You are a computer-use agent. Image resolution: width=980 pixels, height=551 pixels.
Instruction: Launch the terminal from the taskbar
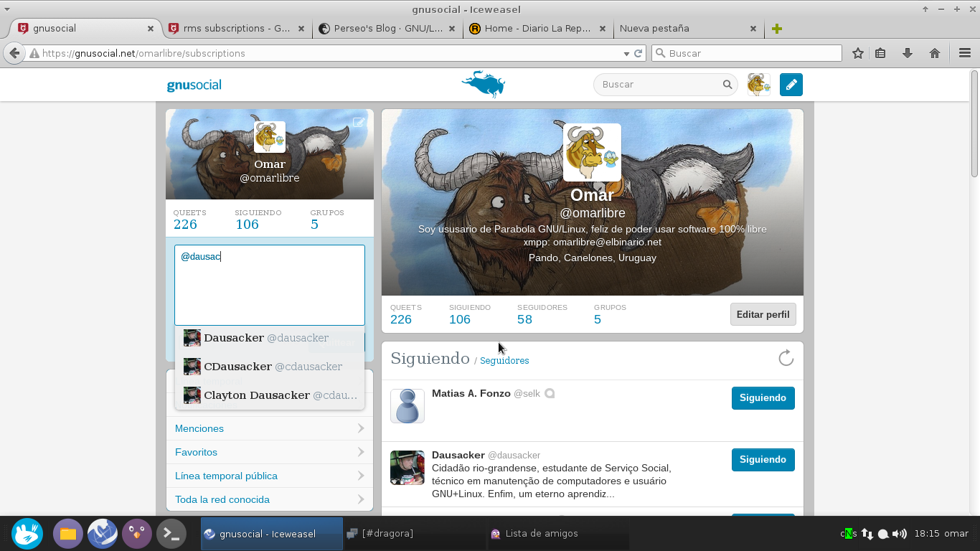tap(171, 534)
